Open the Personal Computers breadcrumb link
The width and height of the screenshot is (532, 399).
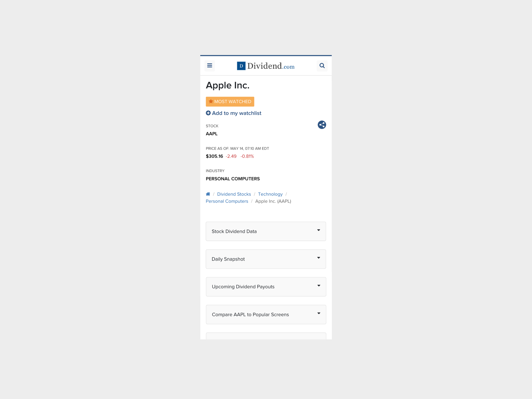227,201
